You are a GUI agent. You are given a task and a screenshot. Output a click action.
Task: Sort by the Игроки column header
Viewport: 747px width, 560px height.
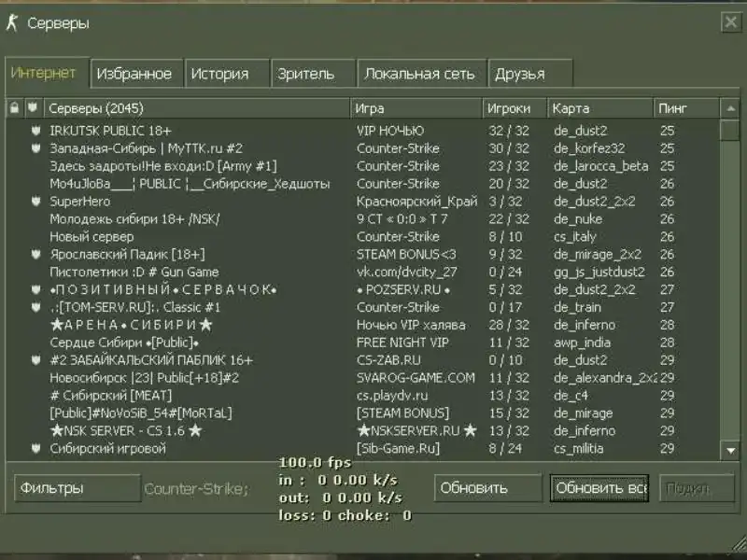pyautogui.click(x=514, y=108)
